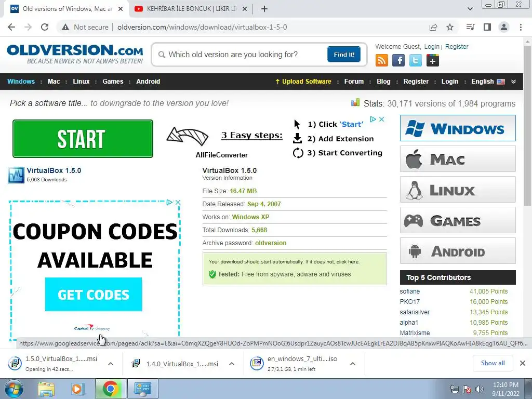Screen dimensions: 532x399
Task: Launch Windows Media Player from taskbar
Action: click(77, 389)
